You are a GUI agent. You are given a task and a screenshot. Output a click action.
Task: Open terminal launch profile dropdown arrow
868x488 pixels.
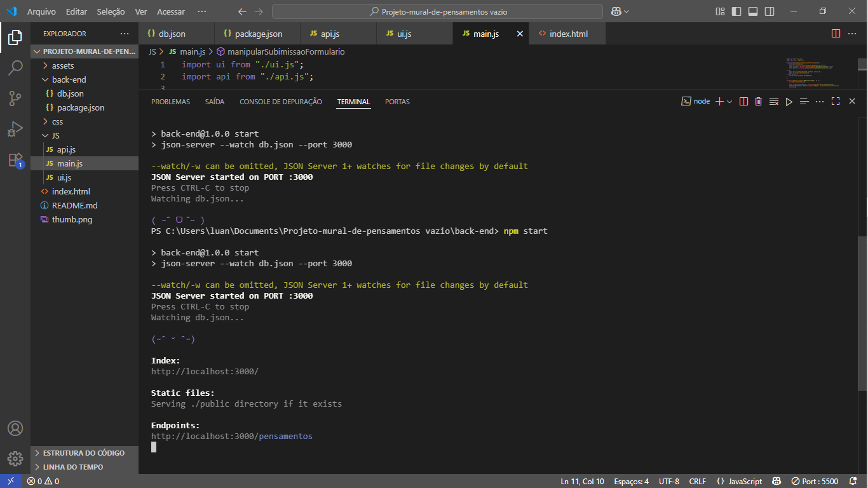coord(729,102)
